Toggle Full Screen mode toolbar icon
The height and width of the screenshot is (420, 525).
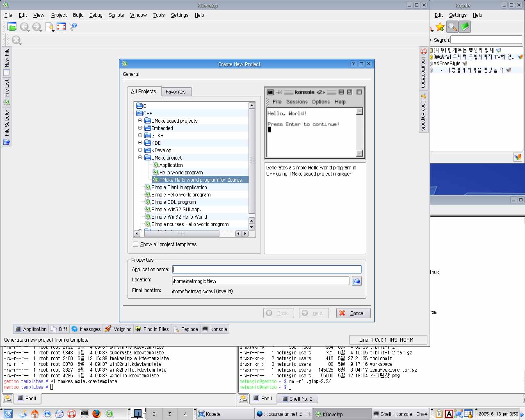coord(61,27)
